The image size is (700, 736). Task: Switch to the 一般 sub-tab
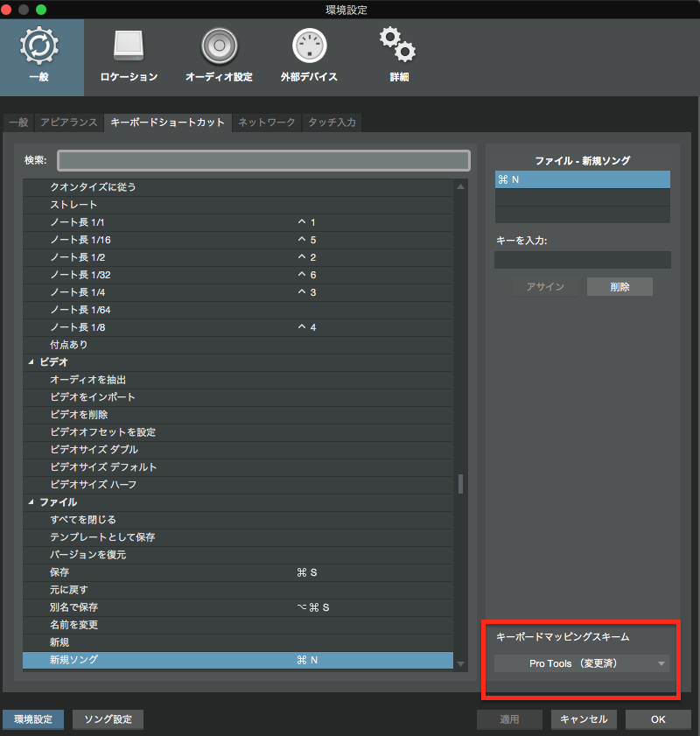[18, 123]
